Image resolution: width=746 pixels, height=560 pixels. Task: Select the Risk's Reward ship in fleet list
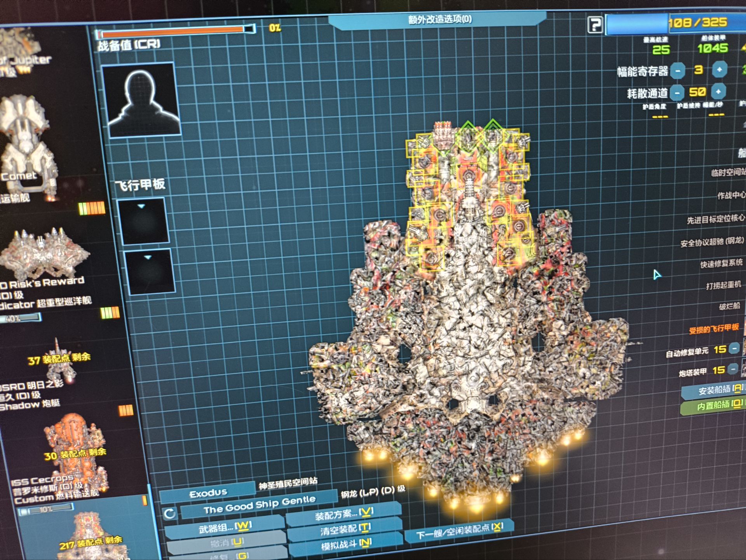coord(45,254)
